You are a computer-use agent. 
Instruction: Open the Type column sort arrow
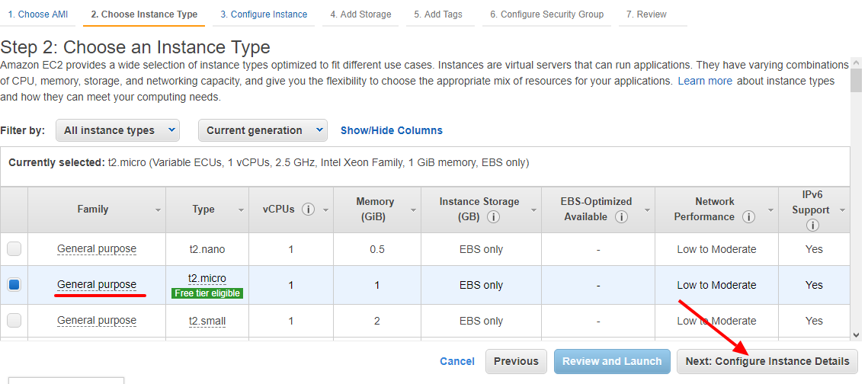coord(241,211)
